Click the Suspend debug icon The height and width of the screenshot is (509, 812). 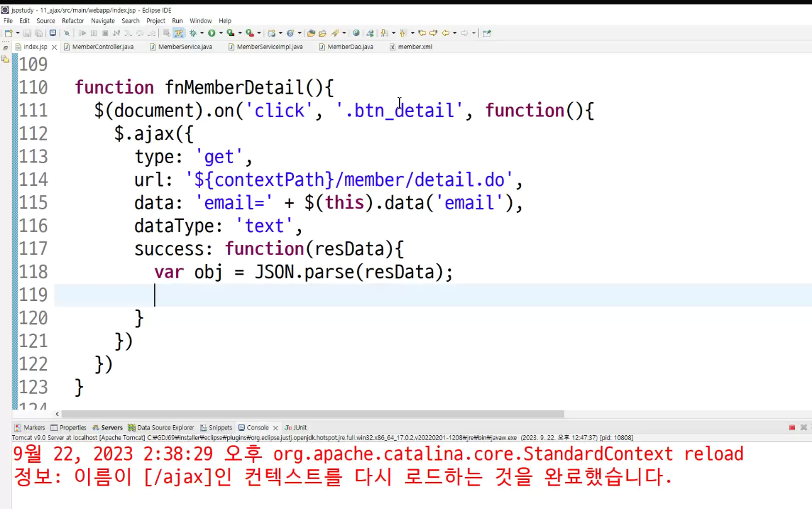[94, 33]
